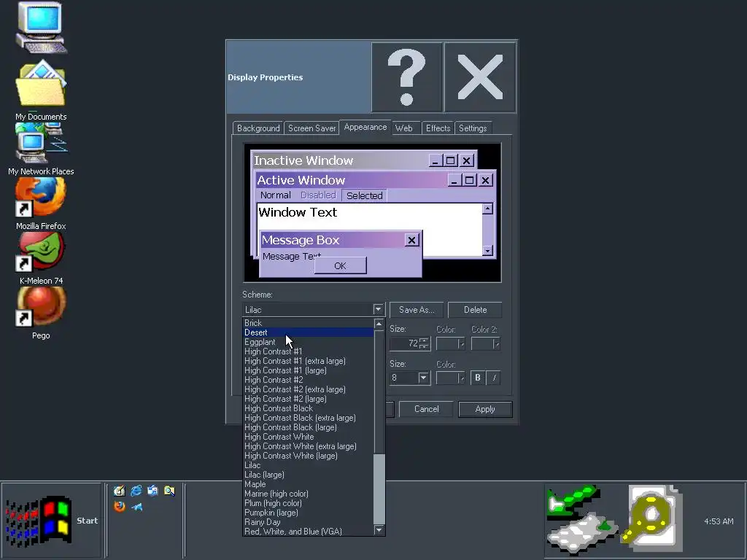
Task: Open the My Network Places icon
Action: click(41, 143)
